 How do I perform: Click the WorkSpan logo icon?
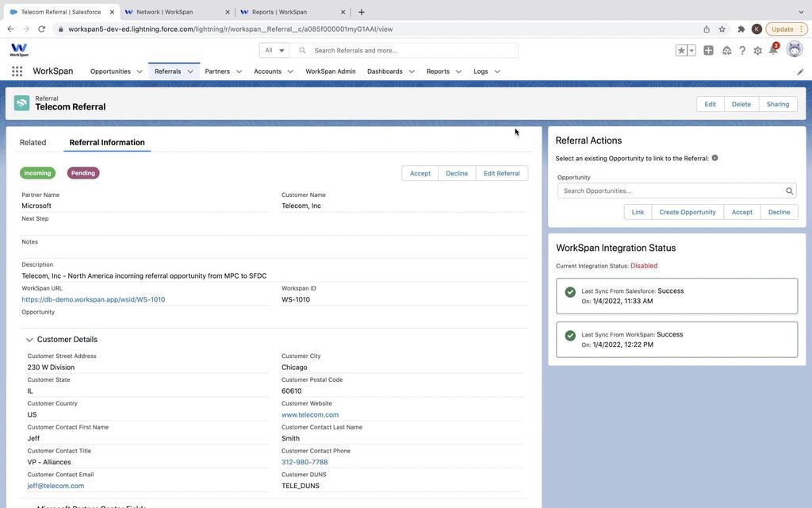click(19, 50)
